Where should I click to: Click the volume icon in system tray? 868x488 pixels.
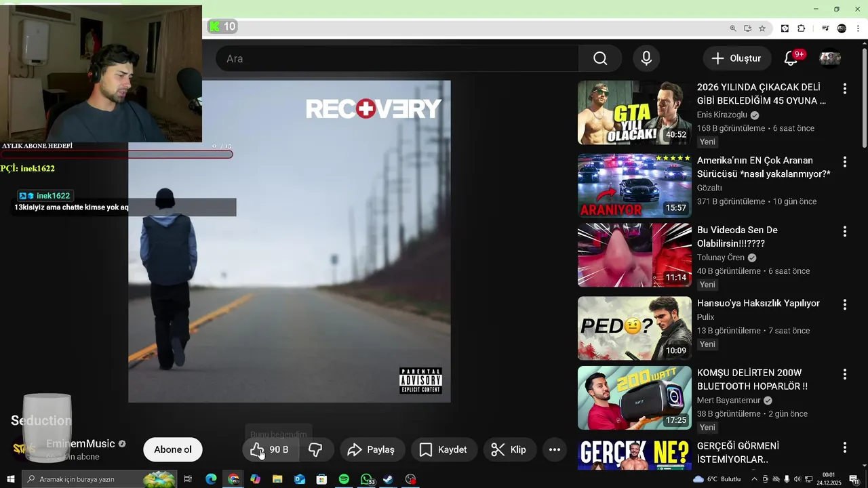tap(797, 479)
